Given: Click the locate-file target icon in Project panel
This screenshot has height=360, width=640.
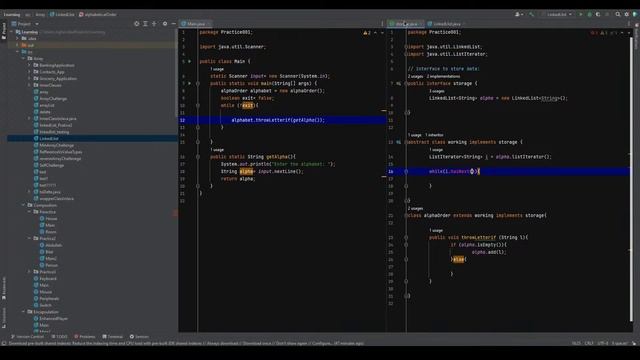Looking at the screenshot, I should 137,24.
